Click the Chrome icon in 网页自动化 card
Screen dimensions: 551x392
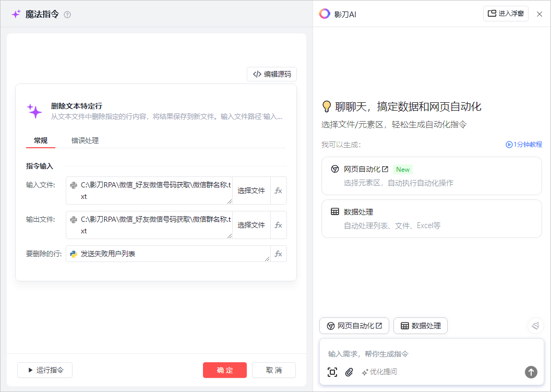tap(335, 169)
